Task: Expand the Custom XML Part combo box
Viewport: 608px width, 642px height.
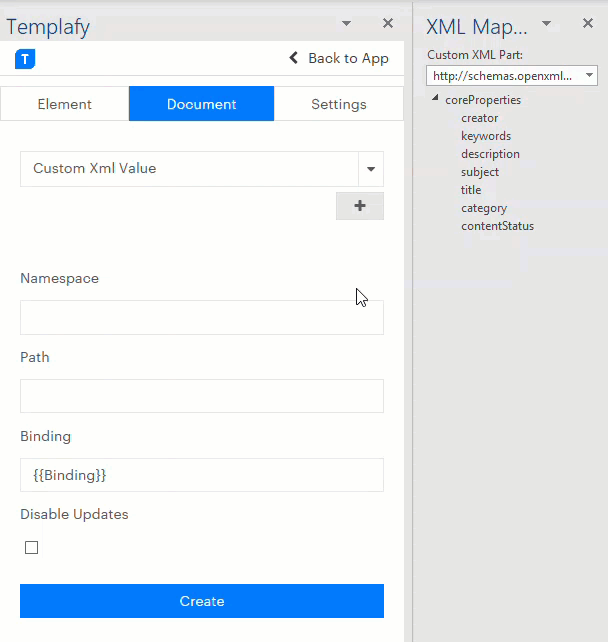Action: point(589,76)
